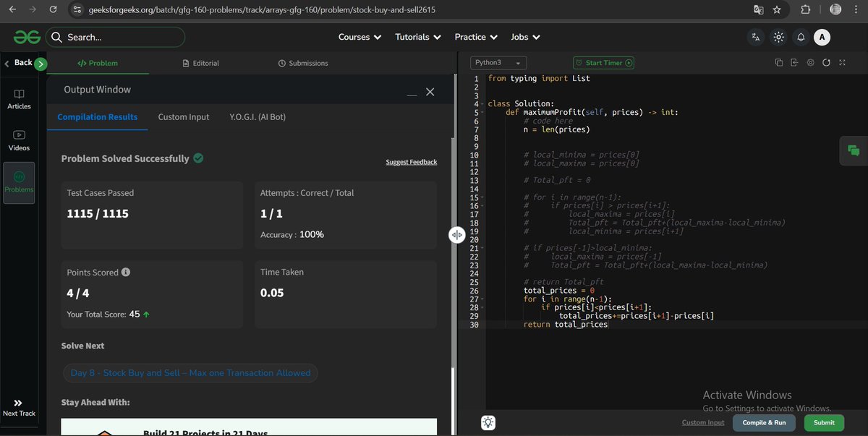The width and height of the screenshot is (868, 436).
Task: Open browser extensions puzzle icon
Action: [x=805, y=10]
